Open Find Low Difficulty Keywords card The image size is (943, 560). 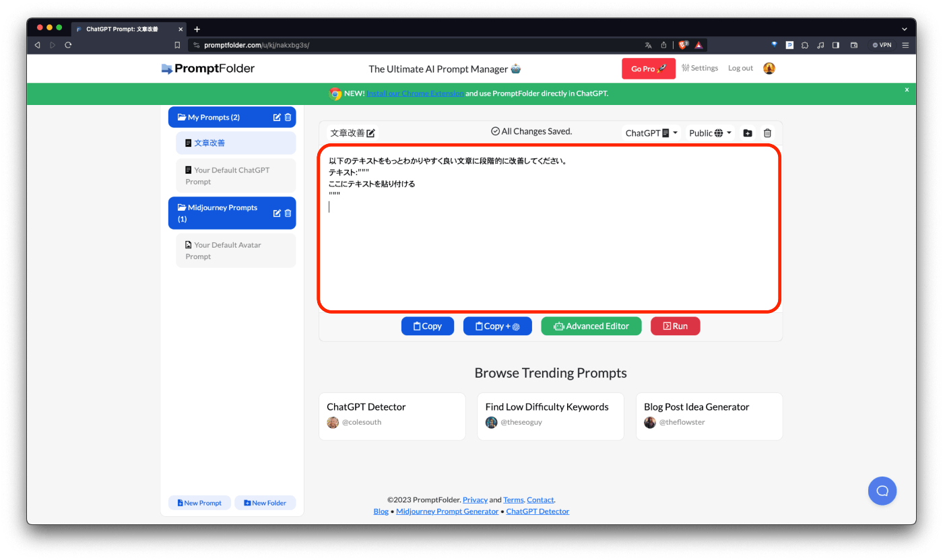550,417
